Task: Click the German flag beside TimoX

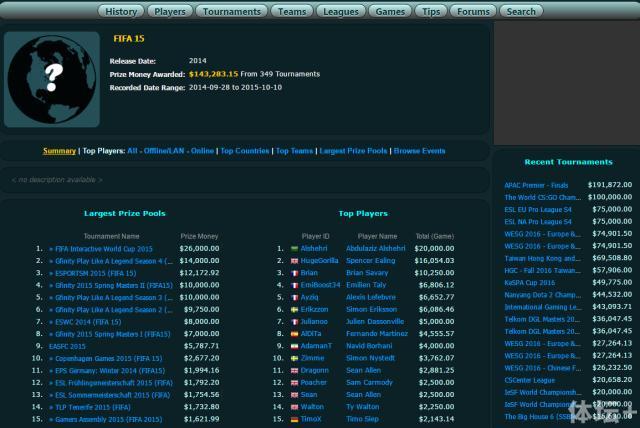Action: [x=294, y=419]
